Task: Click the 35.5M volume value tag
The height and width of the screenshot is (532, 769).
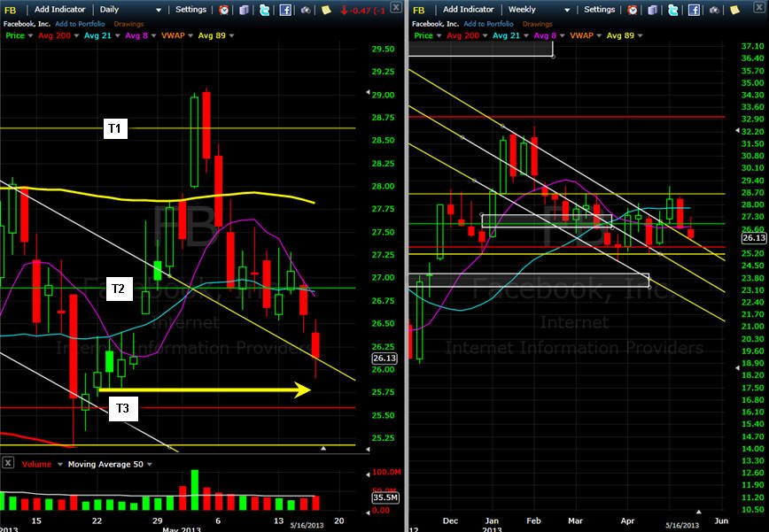Action: (x=385, y=497)
